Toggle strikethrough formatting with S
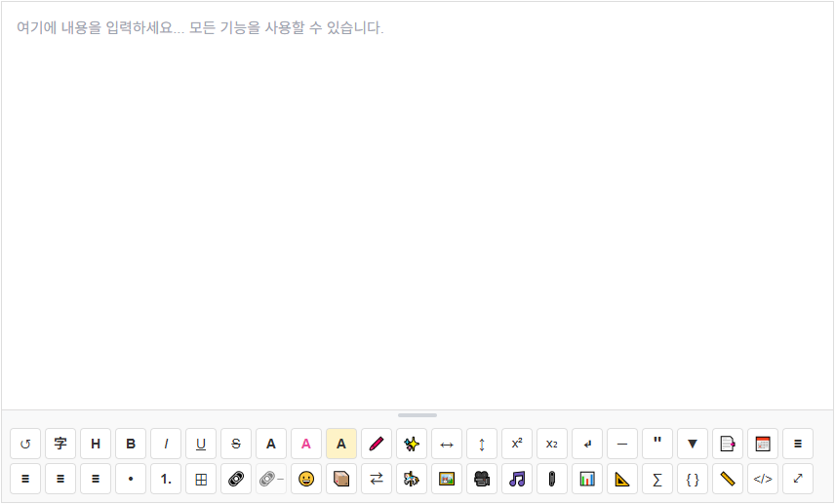 point(236,444)
